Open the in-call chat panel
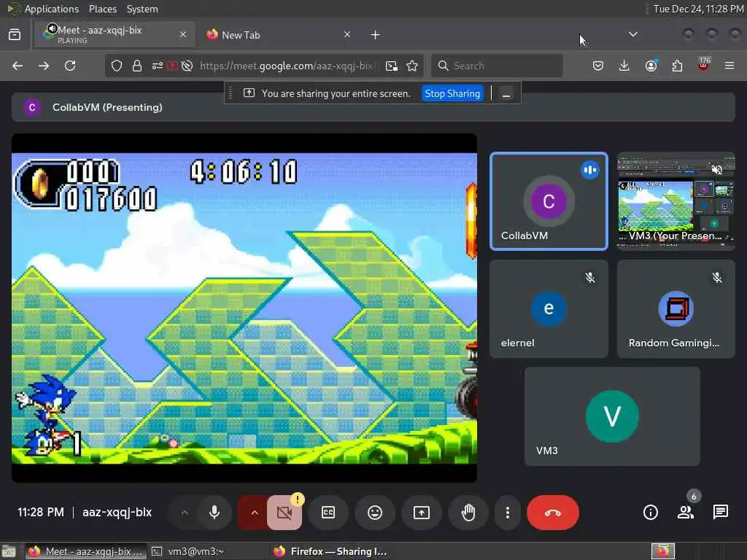Screen dimensions: 747x560 [720, 513]
